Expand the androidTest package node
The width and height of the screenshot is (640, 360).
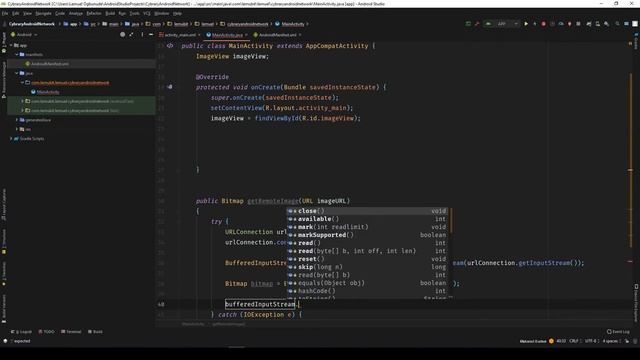[x=22, y=101]
